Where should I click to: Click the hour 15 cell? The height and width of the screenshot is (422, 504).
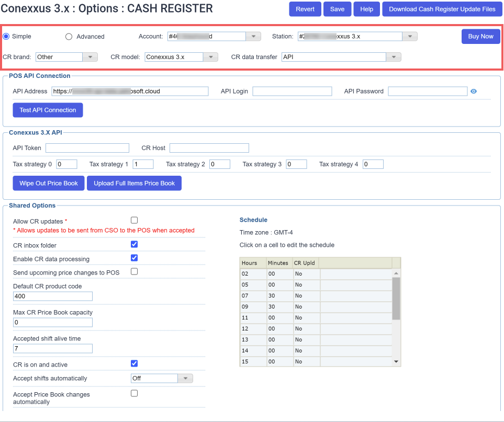[253, 361]
